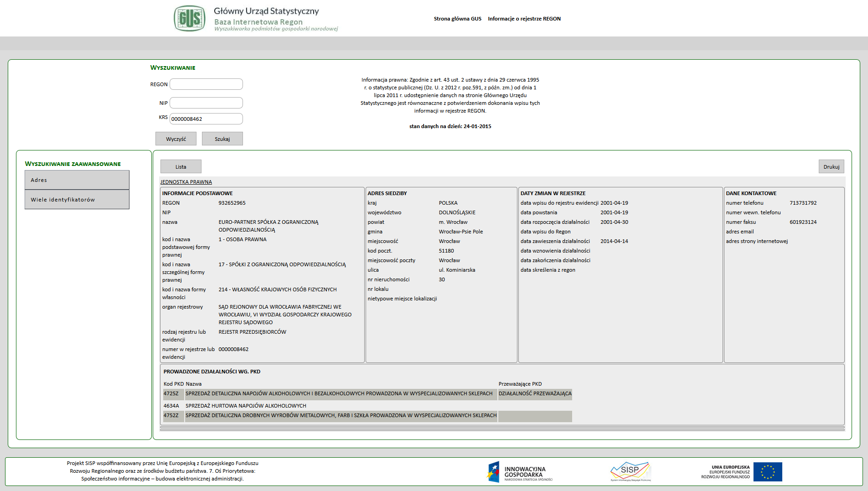Screen dimensions: 868x491
Task: Select data zawieszenia działalności 2014-04-14
Action: tap(614, 241)
